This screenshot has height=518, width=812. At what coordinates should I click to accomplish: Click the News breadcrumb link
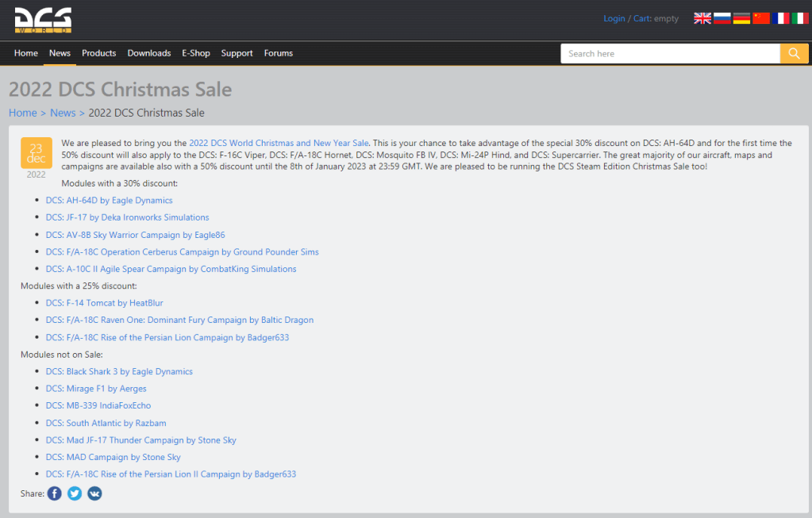tap(63, 113)
